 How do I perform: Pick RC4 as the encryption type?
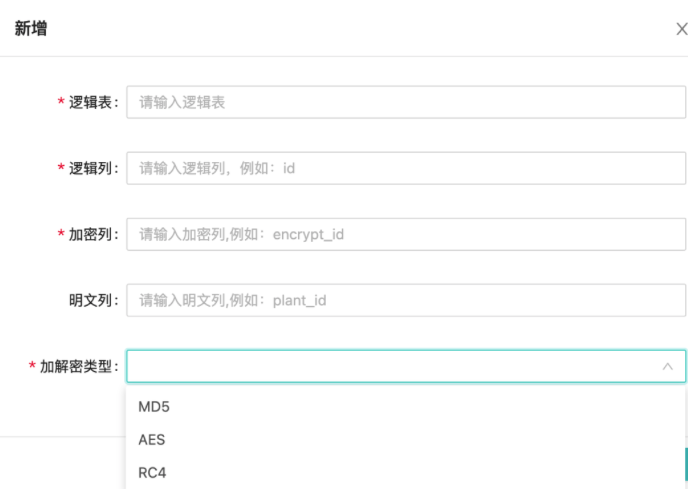click(x=153, y=472)
